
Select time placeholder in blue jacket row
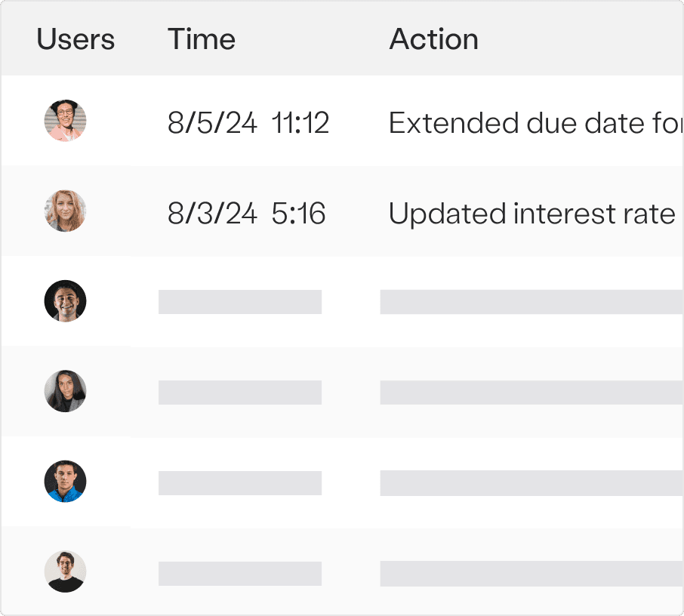pyautogui.click(x=240, y=483)
